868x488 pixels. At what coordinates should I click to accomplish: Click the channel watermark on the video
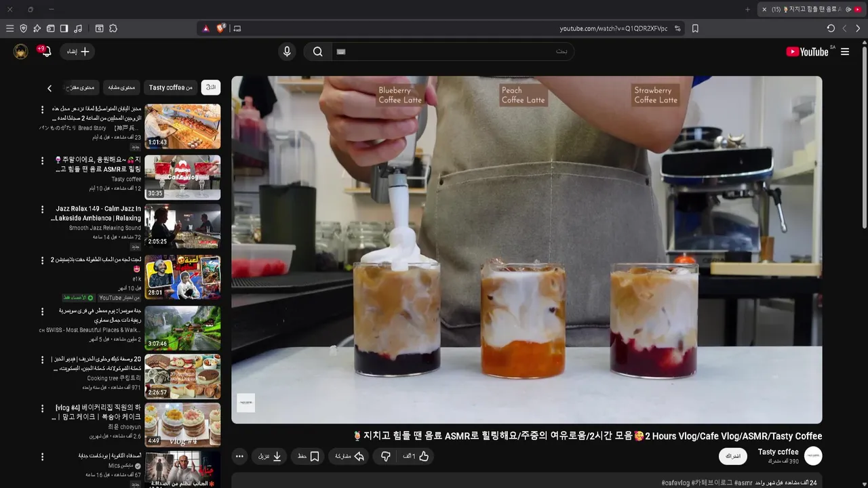pos(245,403)
